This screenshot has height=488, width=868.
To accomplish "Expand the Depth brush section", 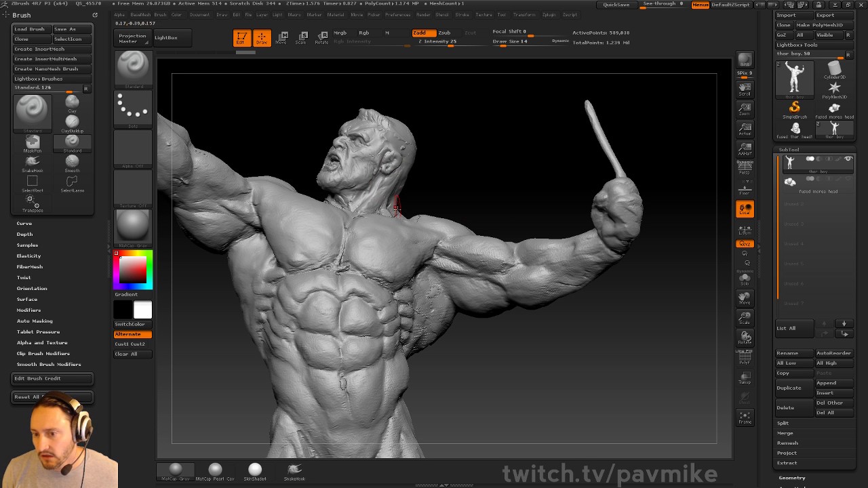I will (24, 234).
